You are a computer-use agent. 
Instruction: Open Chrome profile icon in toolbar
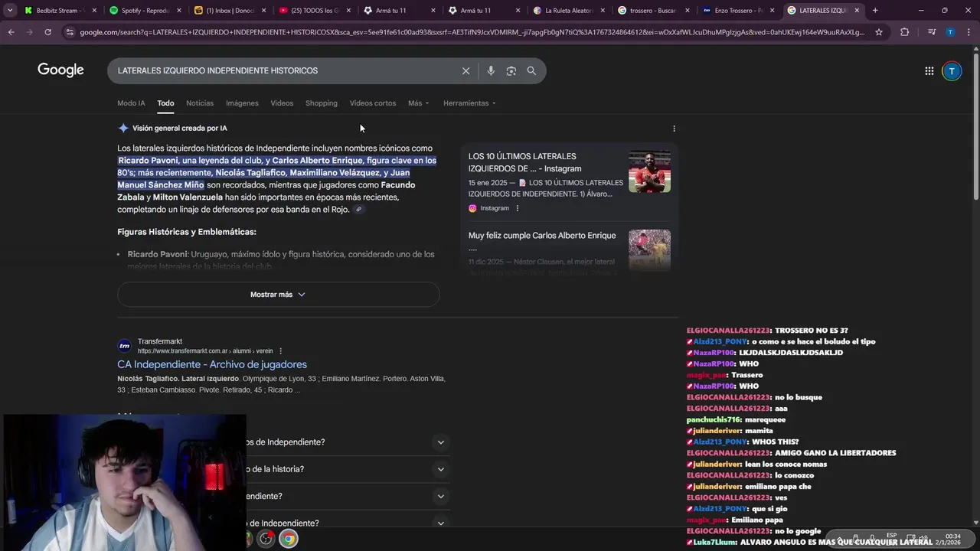tap(950, 32)
